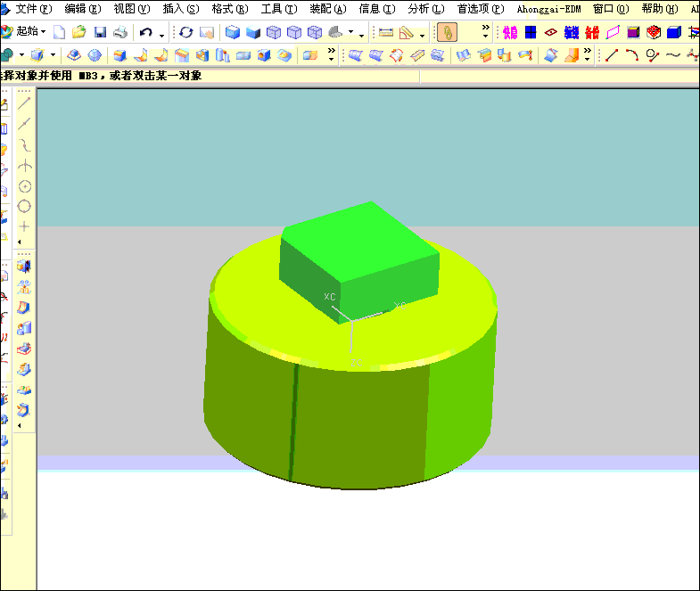Viewport: 700px width, 591px height.
Task: Open the 分析(L) menu
Action: [426, 9]
